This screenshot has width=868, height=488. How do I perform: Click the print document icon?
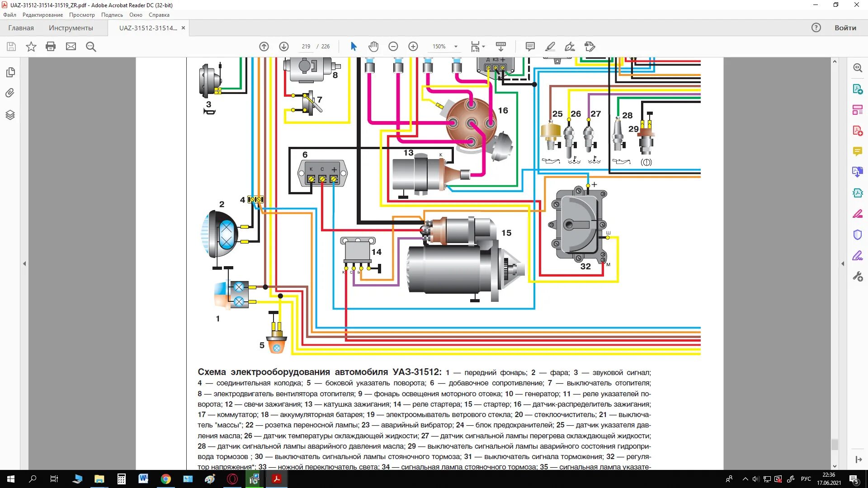51,47
